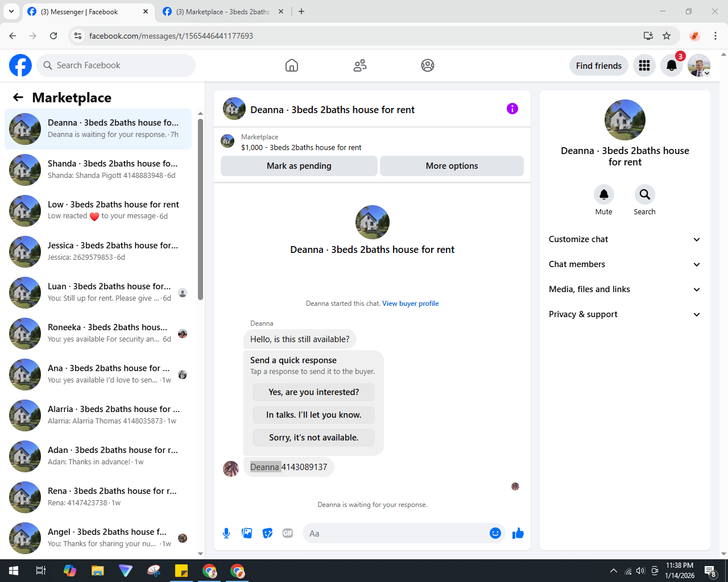728x582 pixels.
Task: Click Deanna's avatar beside phone number message
Action: [x=231, y=469]
